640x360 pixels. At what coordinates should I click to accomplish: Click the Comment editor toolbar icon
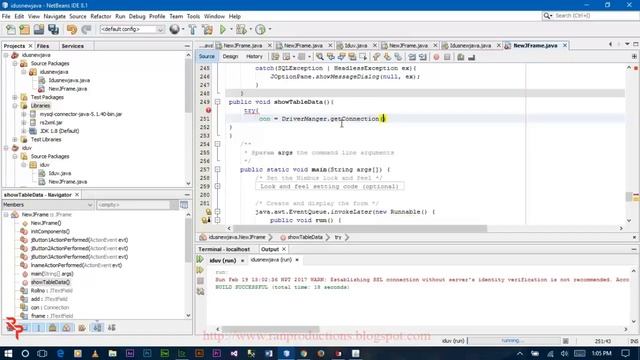click(461, 57)
